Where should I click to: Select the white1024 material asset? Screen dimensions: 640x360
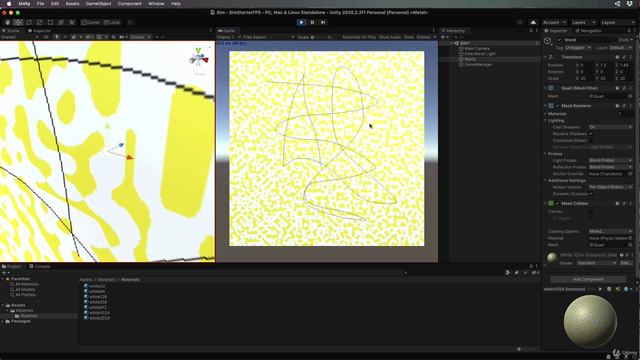(97, 313)
